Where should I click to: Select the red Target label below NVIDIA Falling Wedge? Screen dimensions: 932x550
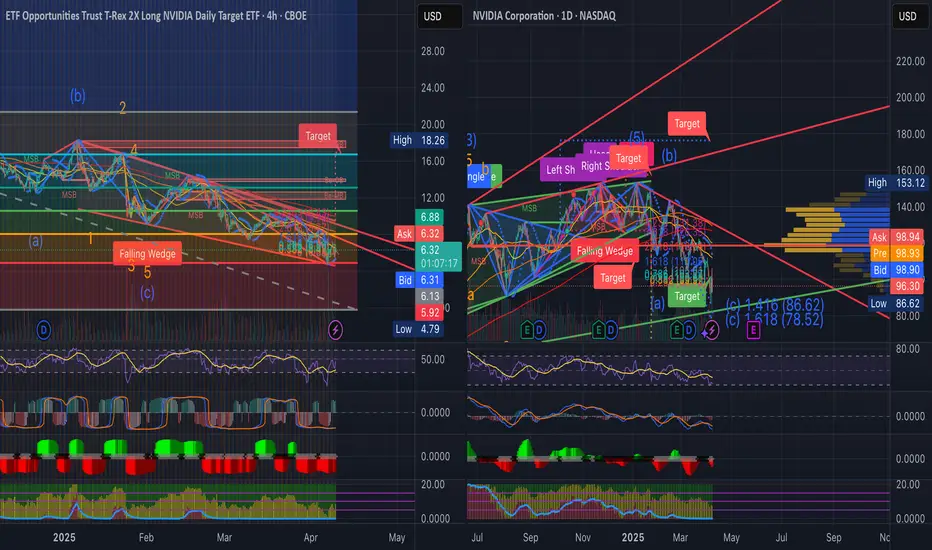[x=612, y=278]
